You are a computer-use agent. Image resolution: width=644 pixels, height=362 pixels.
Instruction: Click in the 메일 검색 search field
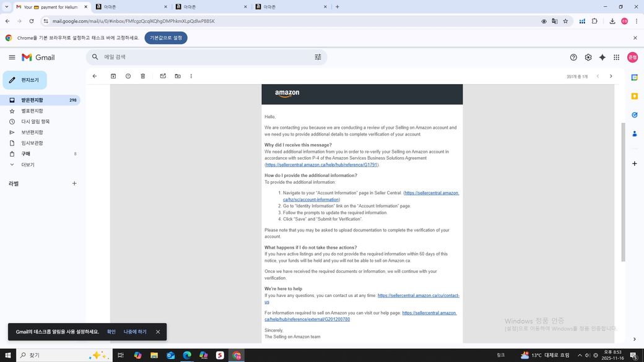[204, 57]
